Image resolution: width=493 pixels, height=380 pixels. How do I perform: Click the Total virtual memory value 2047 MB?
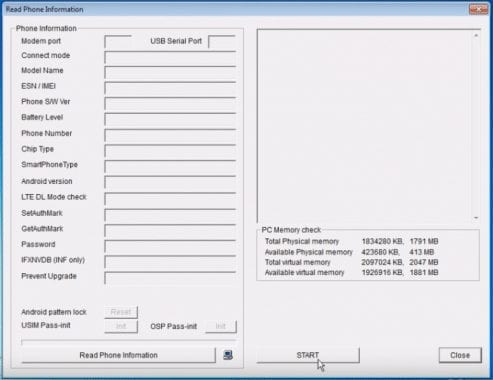[424, 262]
